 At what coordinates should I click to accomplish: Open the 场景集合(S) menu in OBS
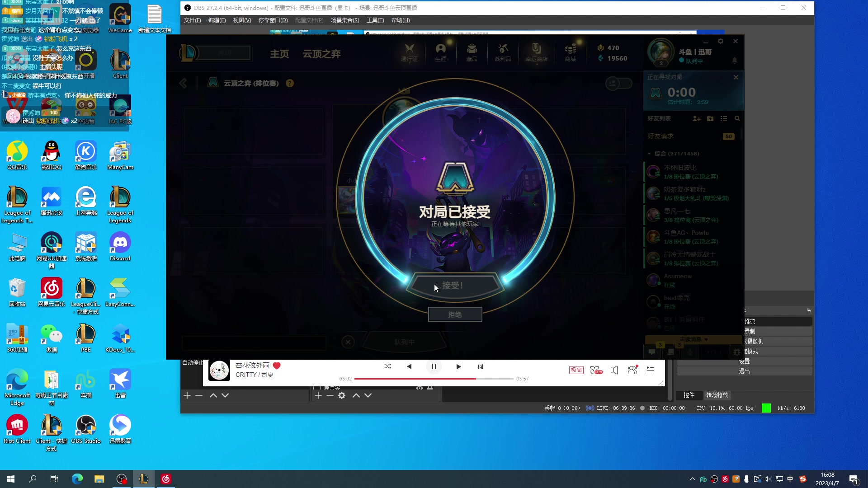345,20
